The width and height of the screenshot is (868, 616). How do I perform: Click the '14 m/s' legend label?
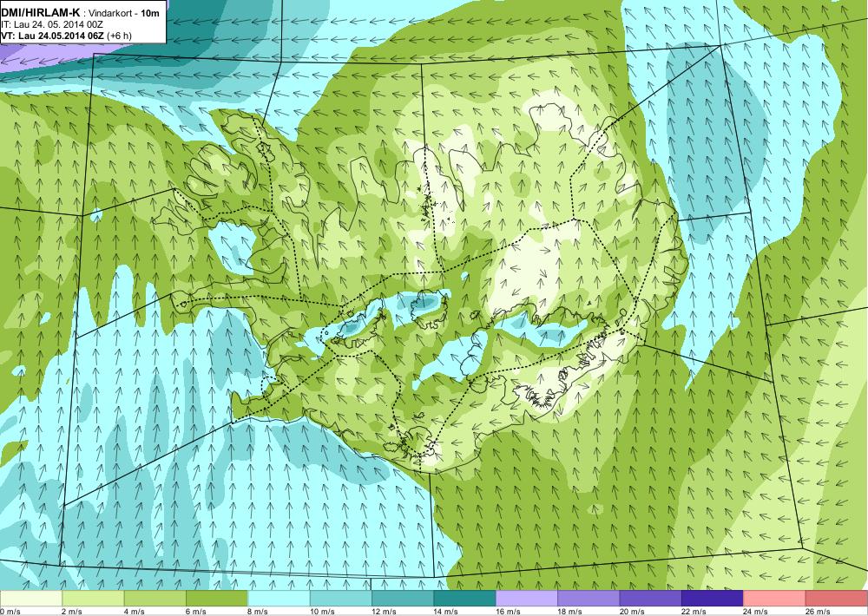pyautogui.click(x=446, y=611)
